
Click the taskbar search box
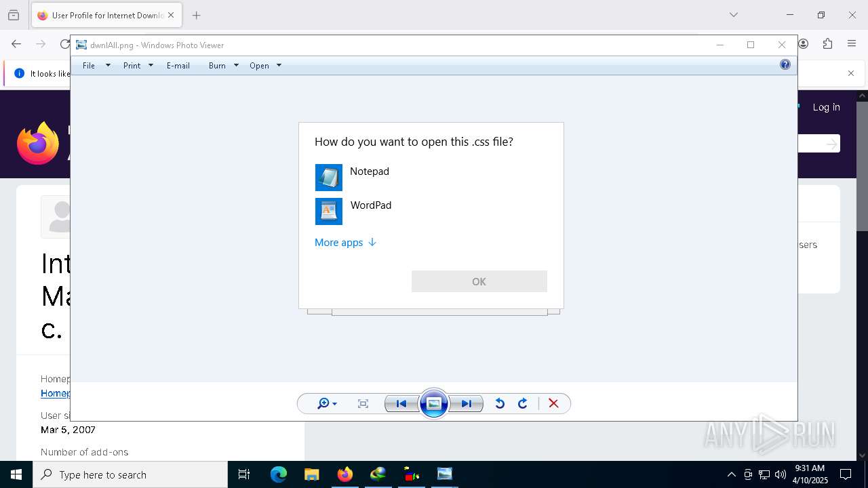click(x=130, y=474)
